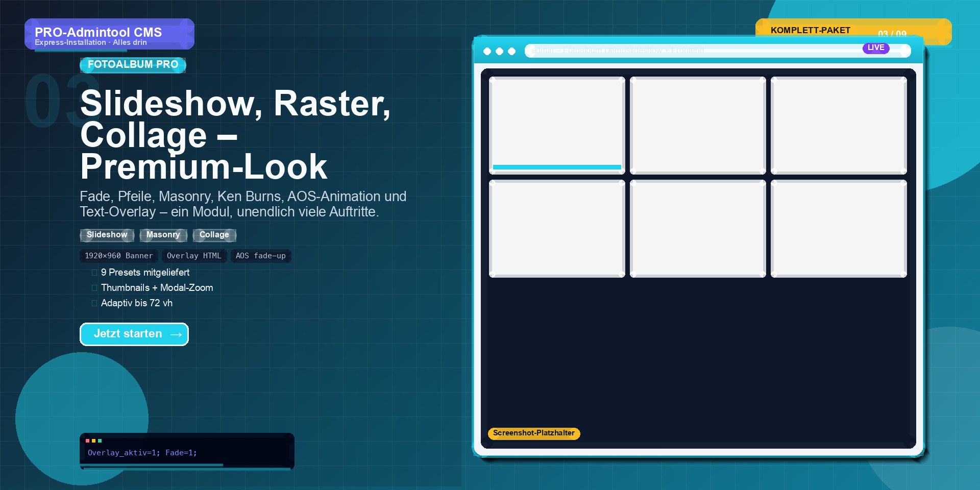The height and width of the screenshot is (490, 980).
Task: Click the leftmost white window dot
Action: pos(487,51)
